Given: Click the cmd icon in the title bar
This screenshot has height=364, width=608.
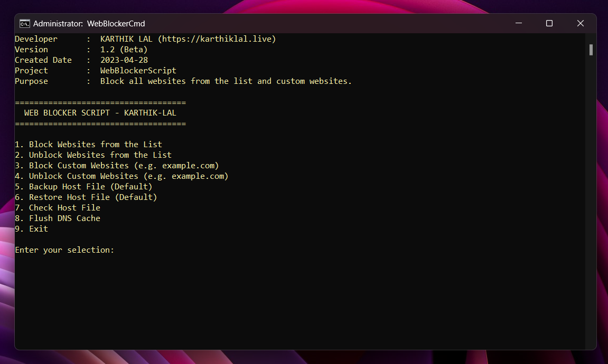Looking at the screenshot, I should coord(25,24).
